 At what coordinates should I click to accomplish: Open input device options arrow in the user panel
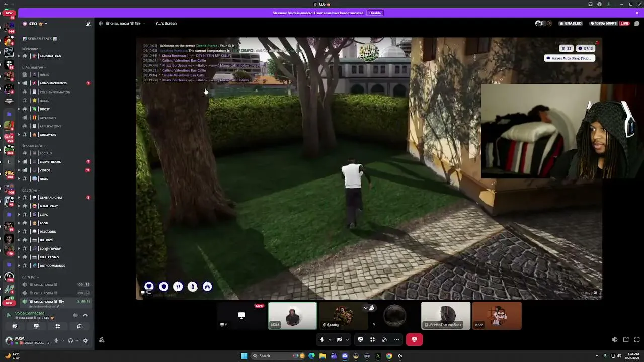pyautogui.click(x=62, y=340)
